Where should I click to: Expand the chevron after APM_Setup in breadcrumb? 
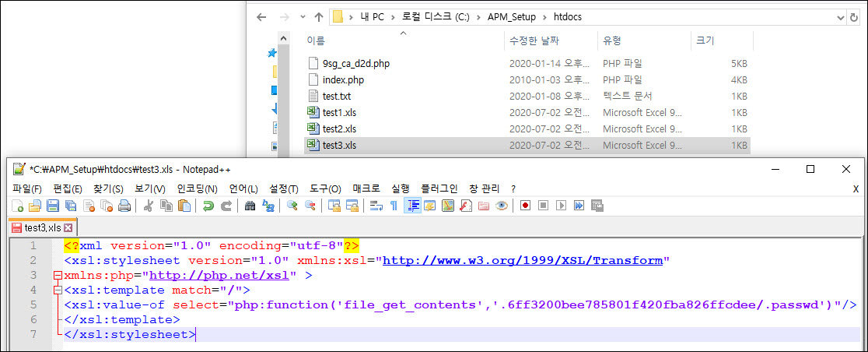point(544,17)
